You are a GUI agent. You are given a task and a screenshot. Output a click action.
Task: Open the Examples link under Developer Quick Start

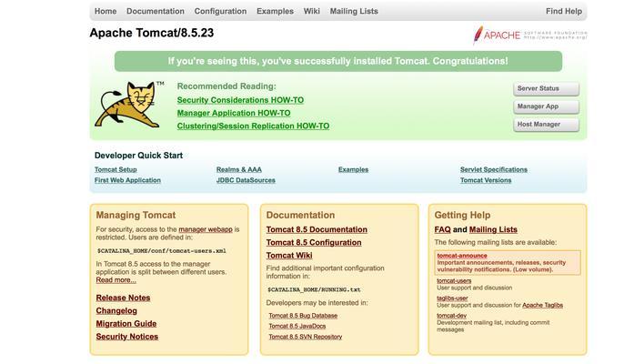coord(353,169)
